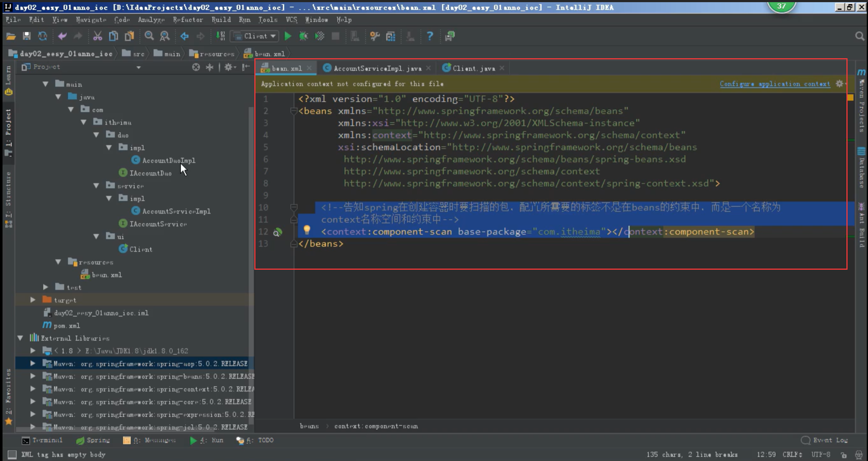
Task: Click the orange warning marker in the editor stripe
Action: click(850, 98)
